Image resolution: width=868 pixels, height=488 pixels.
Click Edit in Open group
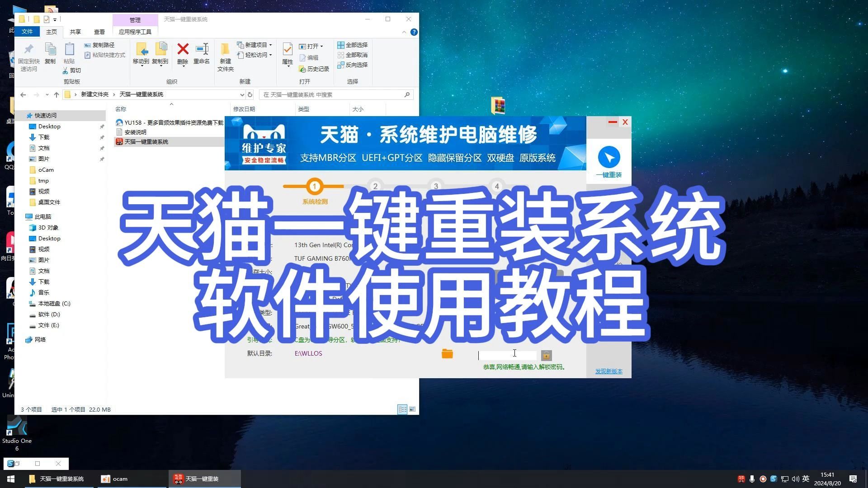point(309,58)
